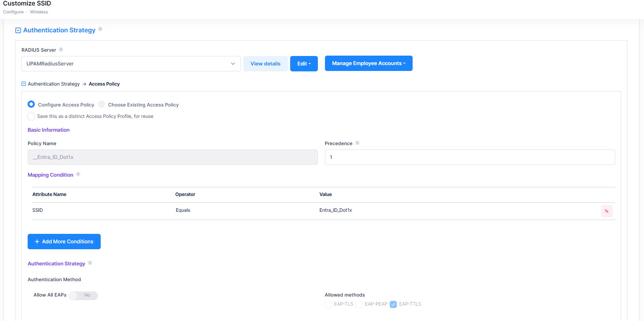Image resolution: width=644 pixels, height=321 pixels.
Task: Open the RADIUS Server dropdown
Action: [x=131, y=63]
